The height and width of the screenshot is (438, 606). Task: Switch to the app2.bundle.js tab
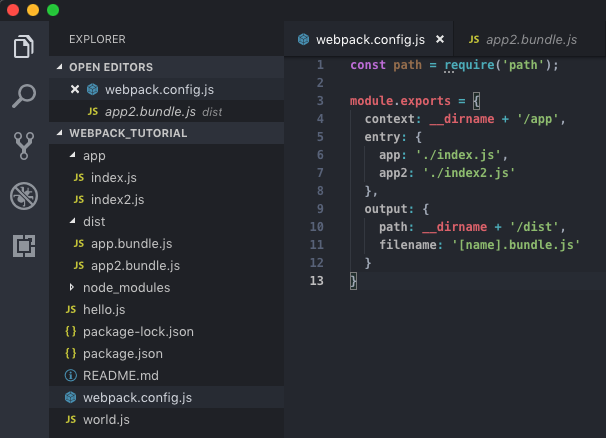[x=529, y=39]
